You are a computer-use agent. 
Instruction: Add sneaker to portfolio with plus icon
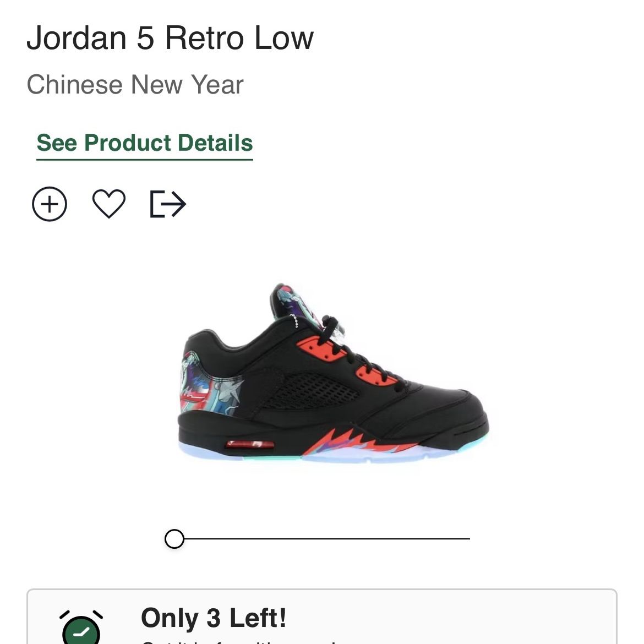click(x=50, y=204)
